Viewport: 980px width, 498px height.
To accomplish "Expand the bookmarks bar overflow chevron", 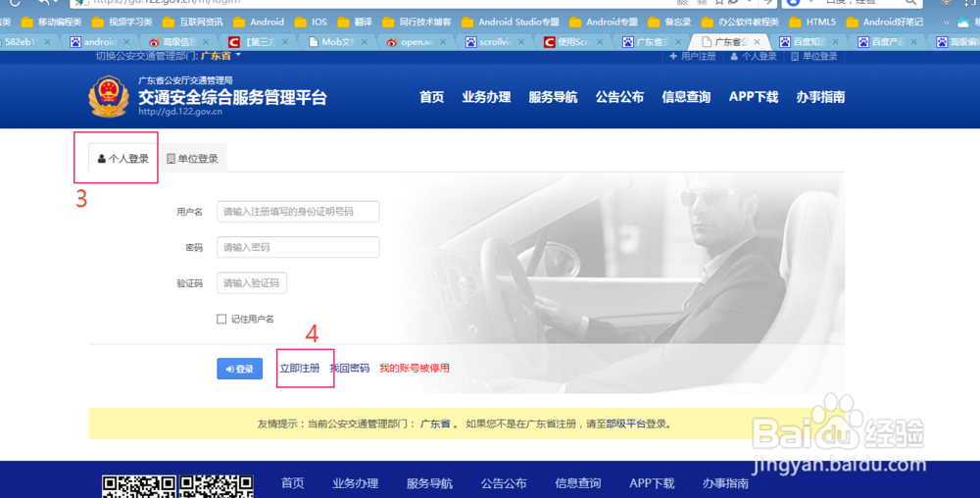I will [x=946, y=22].
